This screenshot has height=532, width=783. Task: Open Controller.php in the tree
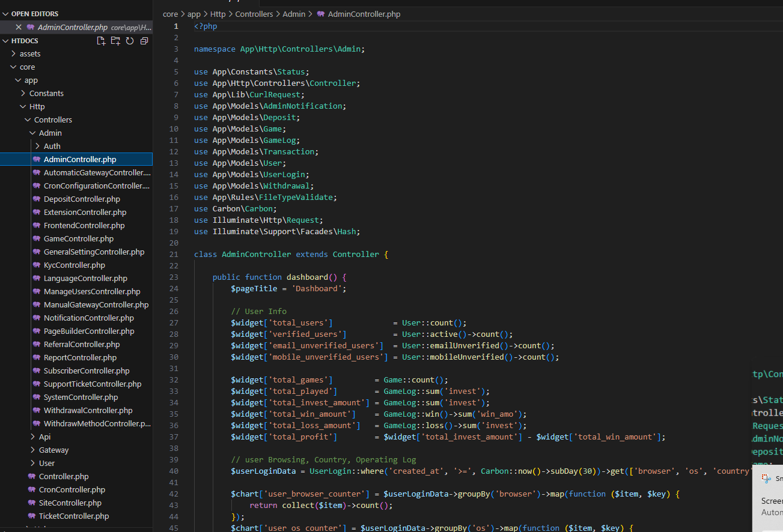[x=64, y=476]
